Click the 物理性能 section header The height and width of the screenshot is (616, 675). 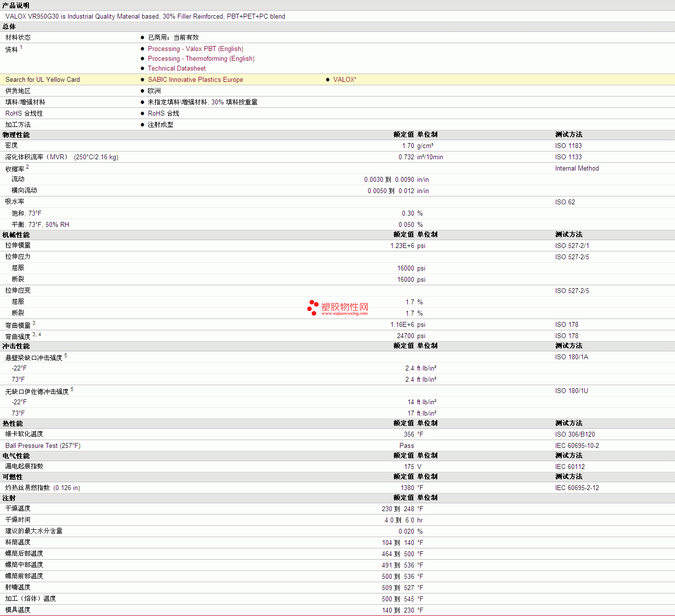pyautogui.click(x=16, y=135)
